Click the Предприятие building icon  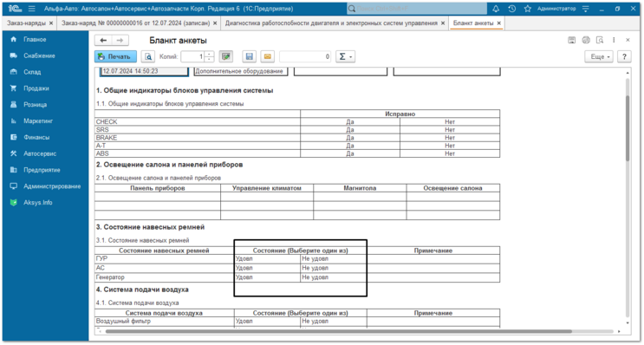point(14,170)
